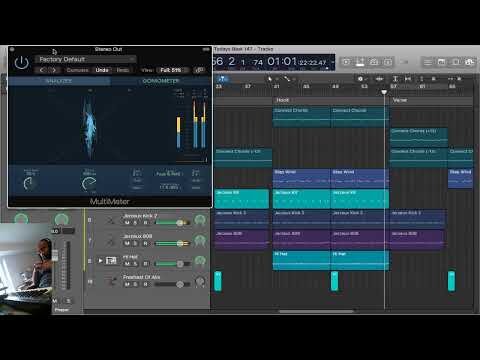The width and height of the screenshot is (480, 360).
Task: Solo the Hi Hat track
Action: pos(136,264)
